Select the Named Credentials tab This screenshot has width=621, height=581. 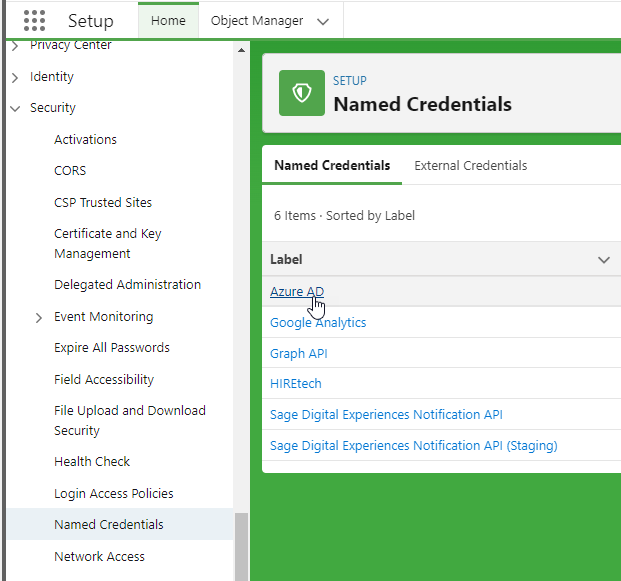(x=332, y=166)
